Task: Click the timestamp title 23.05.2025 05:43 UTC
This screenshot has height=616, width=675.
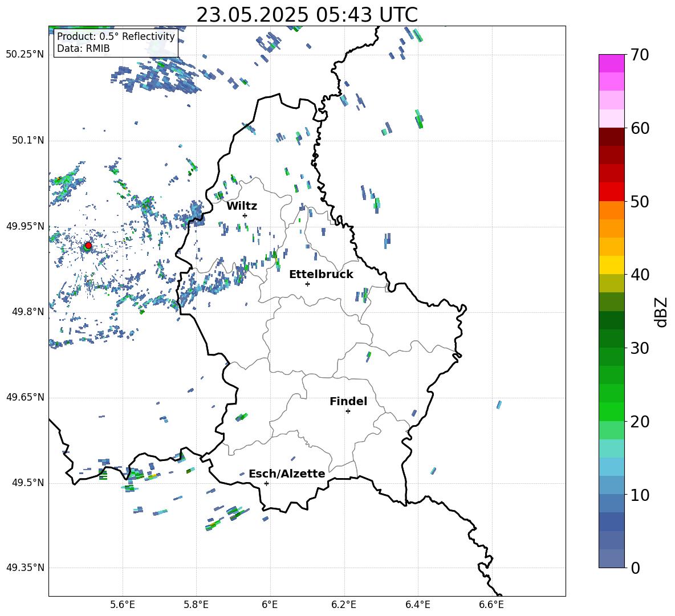Action: pyautogui.click(x=307, y=15)
